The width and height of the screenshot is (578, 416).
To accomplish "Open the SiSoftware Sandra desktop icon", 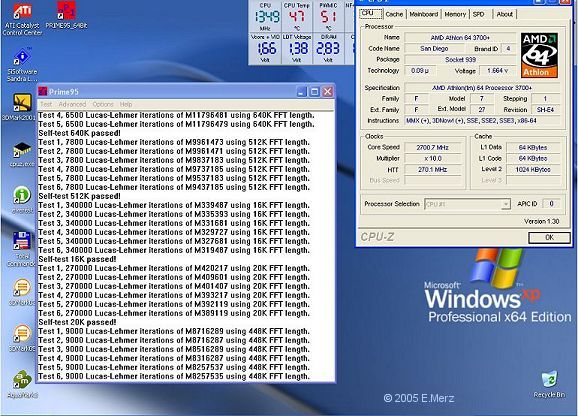I will (22, 65).
